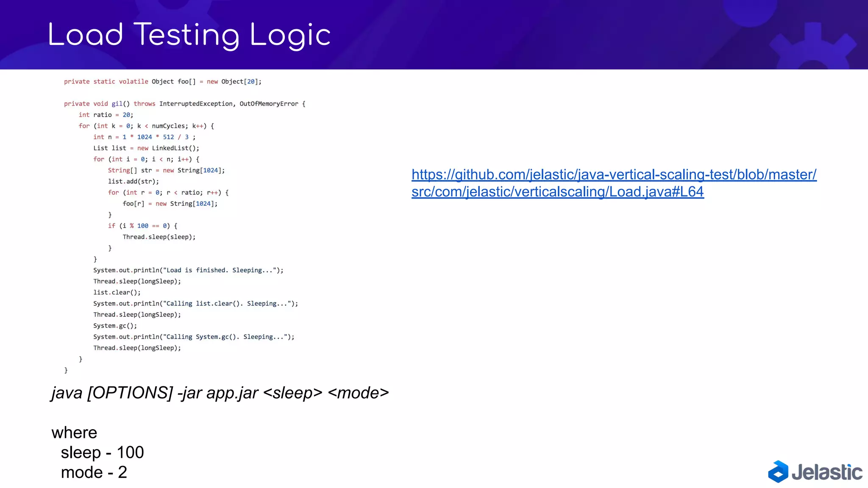Click 'for (int r = 0; r < ratio' line
This screenshot has width=868, height=488.
click(168, 192)
